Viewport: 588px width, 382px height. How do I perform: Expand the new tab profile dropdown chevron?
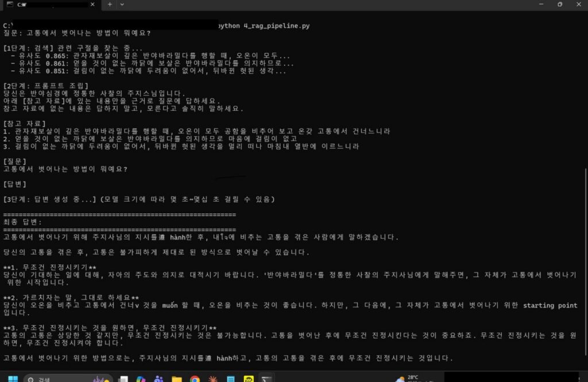122,5
